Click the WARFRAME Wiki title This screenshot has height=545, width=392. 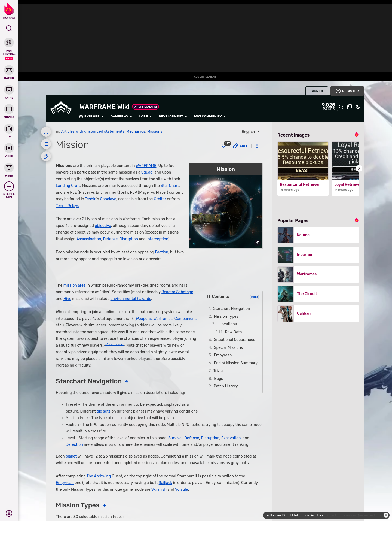(x=104, y=107)
